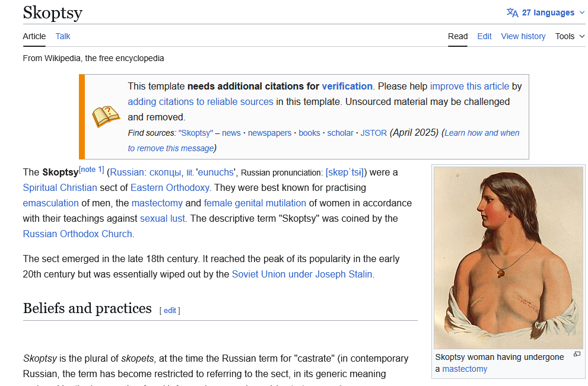This screenshot has width=588, height=386.
Task: Click the 'scholar' find sources link
Action: [340, 133]
